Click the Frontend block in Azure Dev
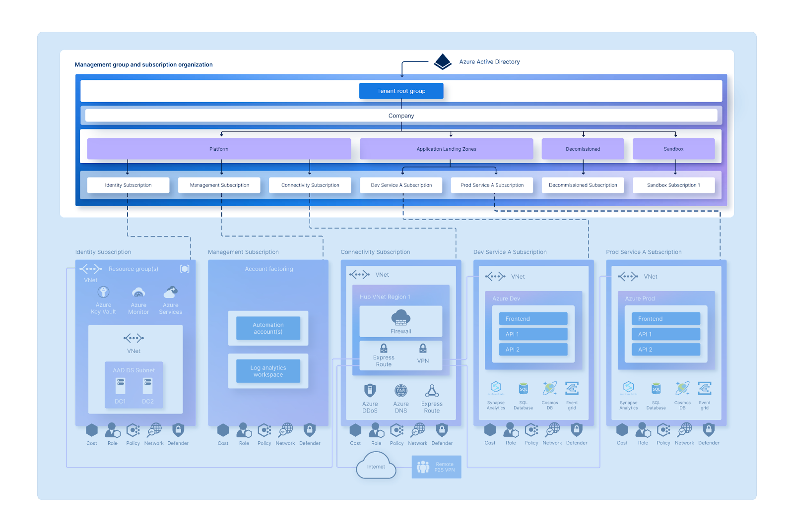This screenshot has height=532, width=794. coord(533,319)
